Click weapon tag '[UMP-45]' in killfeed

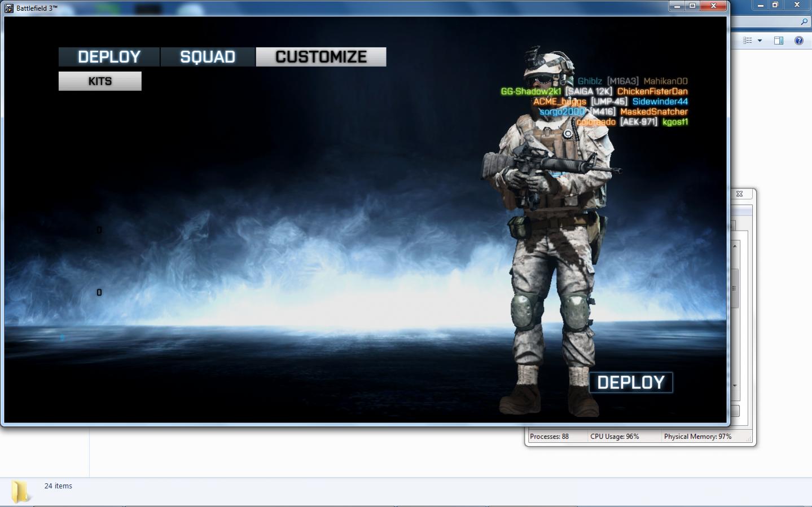pos(609,102)
